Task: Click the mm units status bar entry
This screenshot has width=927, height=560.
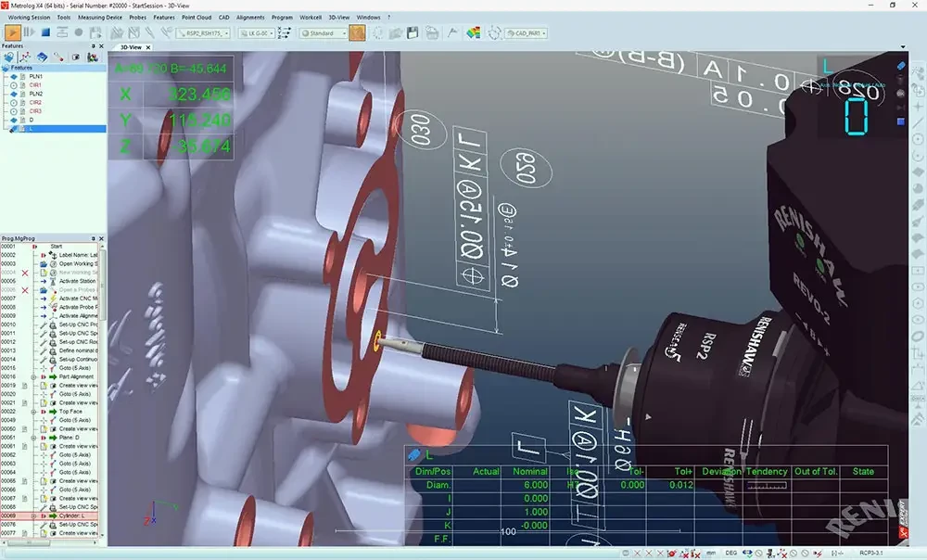Action: pyautogui.click(x=711, y=553)
